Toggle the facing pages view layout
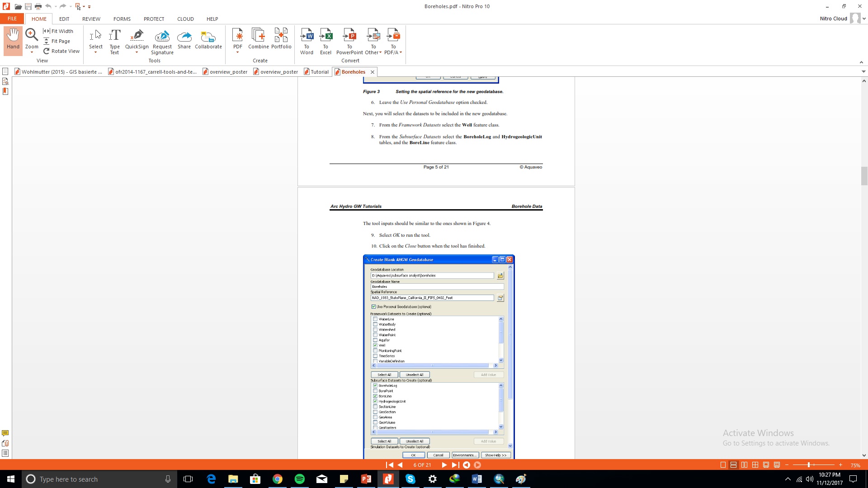 tap(744, 465)
